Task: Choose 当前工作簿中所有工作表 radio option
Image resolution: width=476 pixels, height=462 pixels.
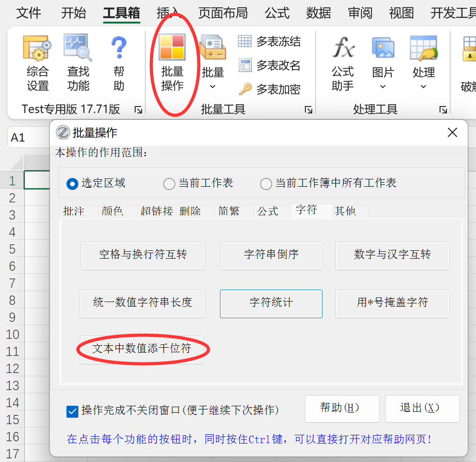Action: 266,184
